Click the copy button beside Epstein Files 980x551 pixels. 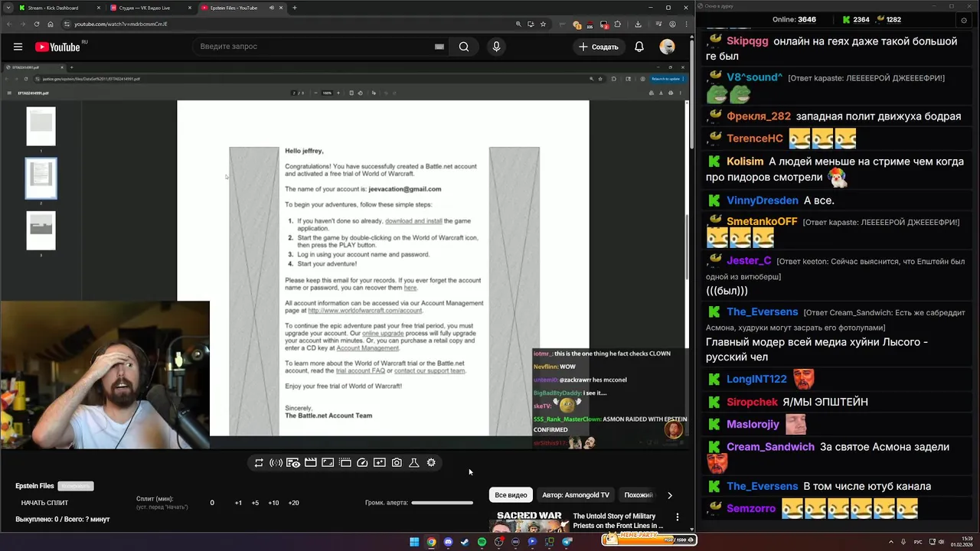[x=76, y=486]
